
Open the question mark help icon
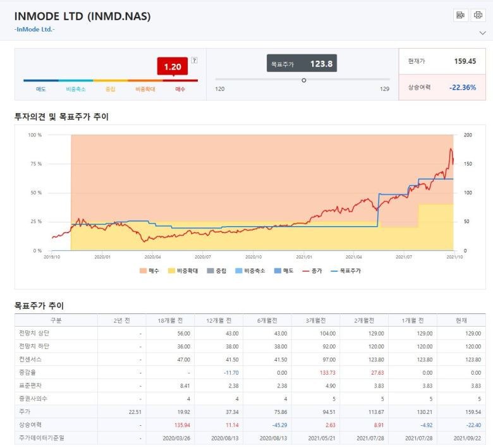pos(194,61)
